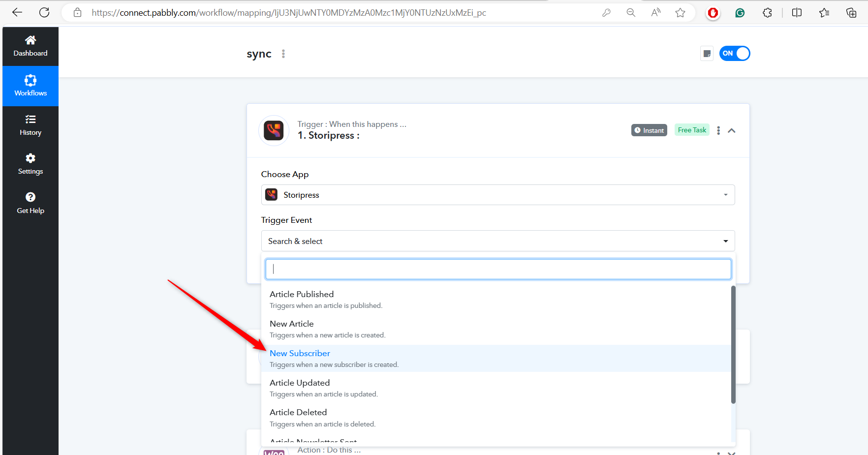Image resolution: width=868 pixels, height=455 pixels.
Task: Go to Workflows in the sidebar
Action: click(x=31, y=86)
